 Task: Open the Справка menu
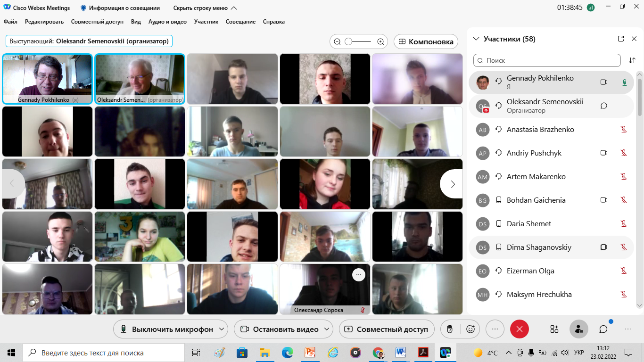(273, 22)
